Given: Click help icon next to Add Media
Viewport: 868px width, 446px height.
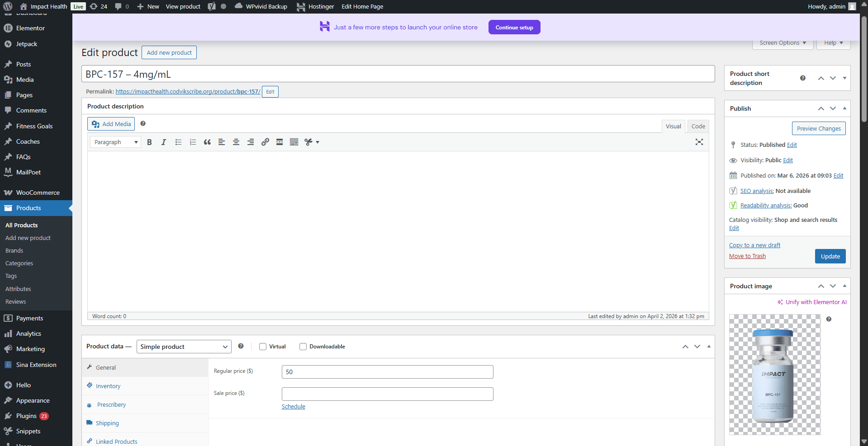Looking at the screenshot, I should click(x=143, y=123).
